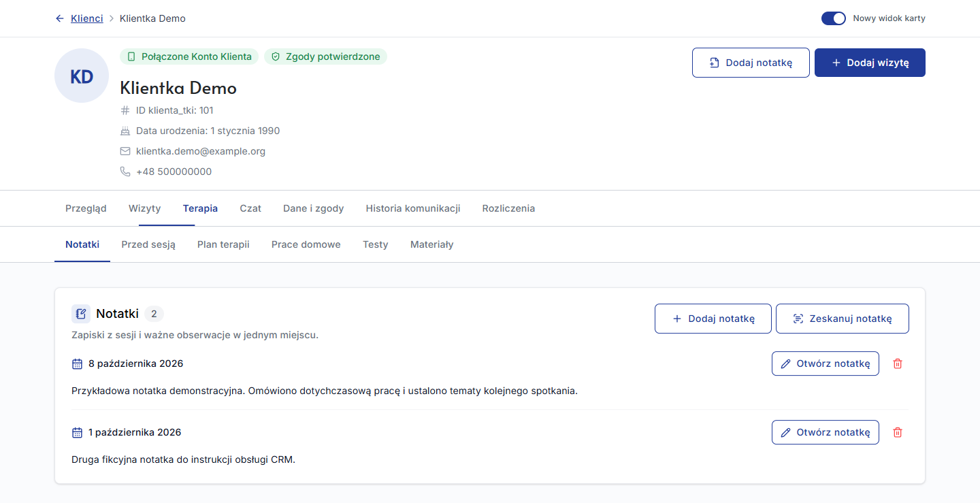Click the notes count badge showing 2
The image size is (980, 503).
[154, 314]
